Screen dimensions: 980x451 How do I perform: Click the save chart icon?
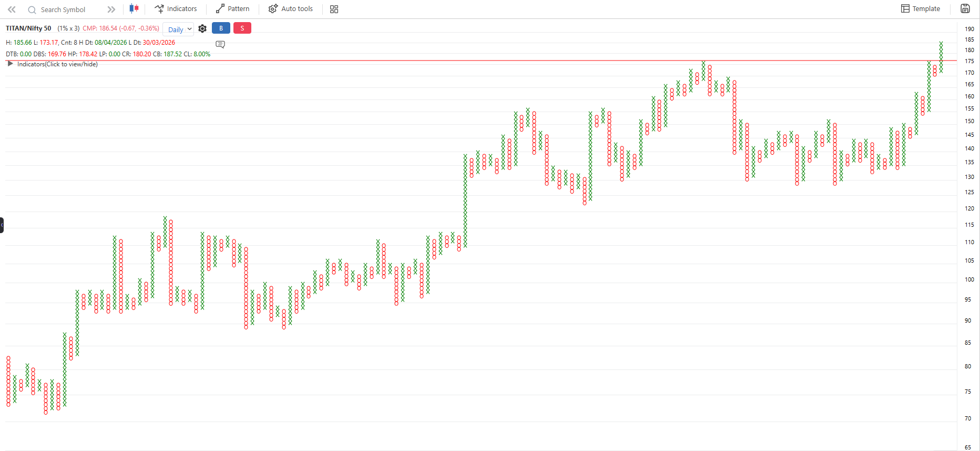coord(965,8)
